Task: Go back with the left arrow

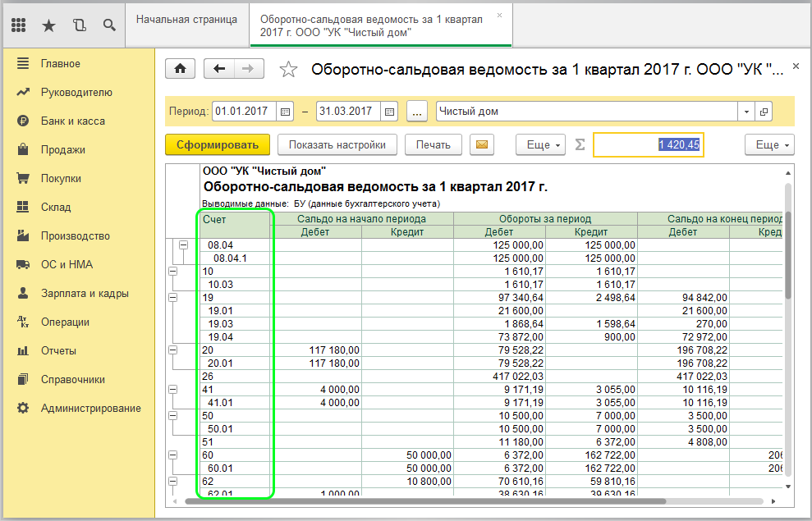Action: (219, 69)
